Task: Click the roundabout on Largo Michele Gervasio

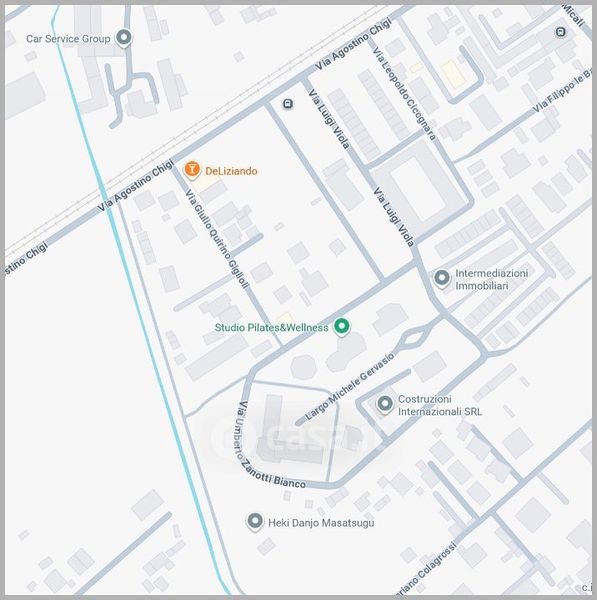Action: coord(413,338)
